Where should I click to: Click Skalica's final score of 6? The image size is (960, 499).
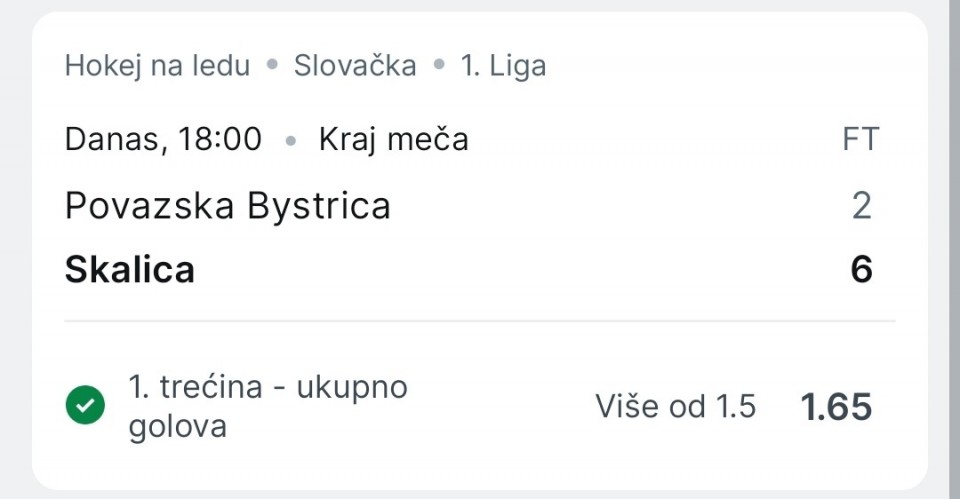coord(861,270)
